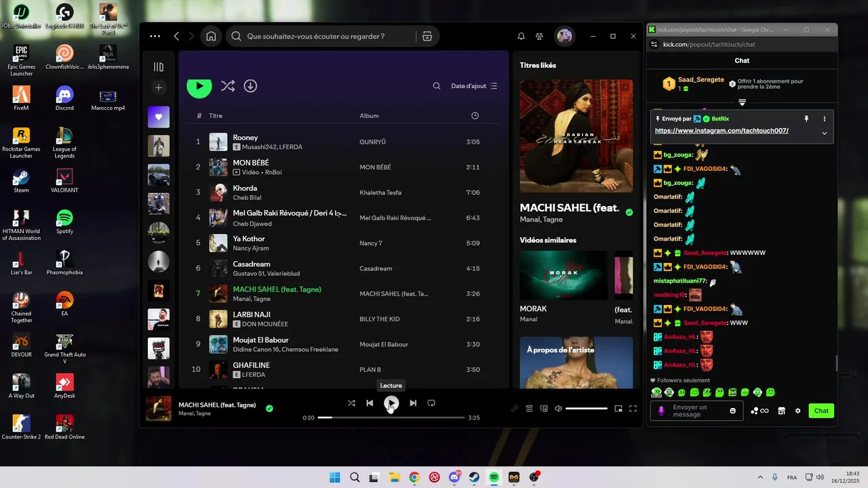Open now playing album thumbnail
868x488 pixels.
[159, 409]
